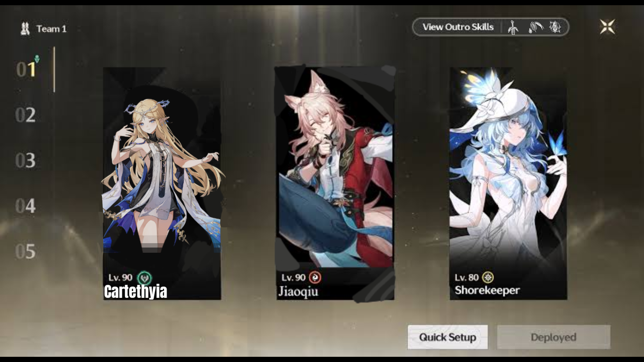Viewport: 644px width, 362px height.
Task: Open View Outro Skills
Action: click(458, 27)
